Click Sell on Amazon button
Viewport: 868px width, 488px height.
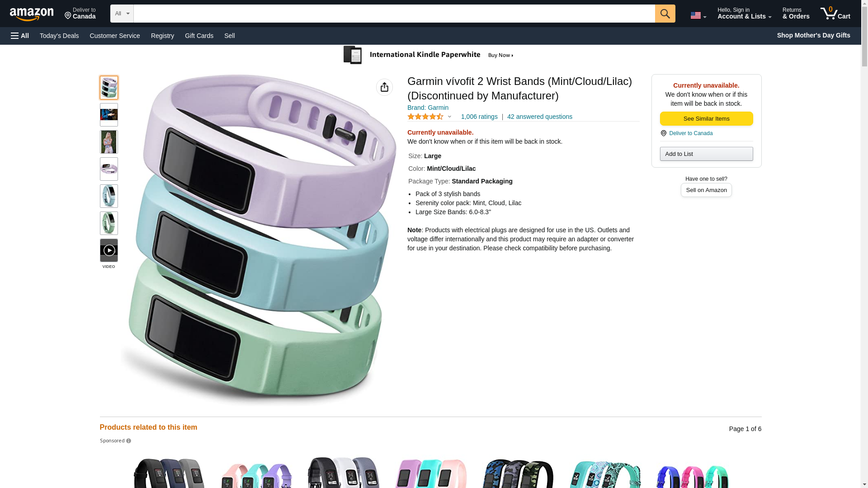pyautogui.click(x=706, y=190)
